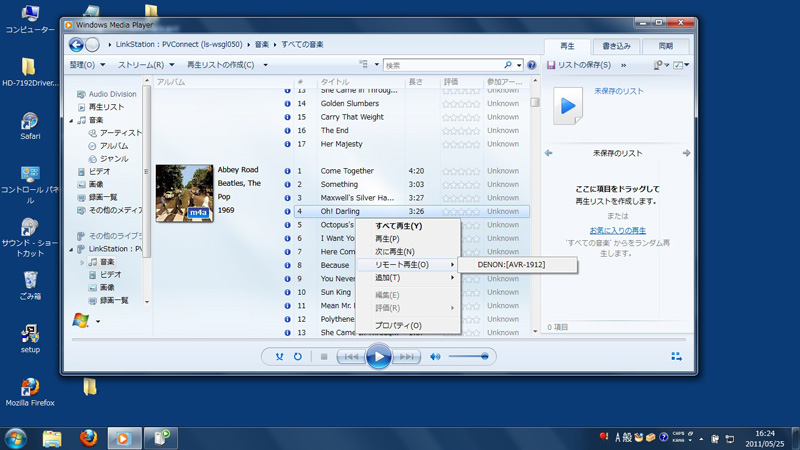Open the ストリーム(R) dropdown menu
Image resolution: width=800 pixels, height=450 pixels.
click(x=146, y=65)
